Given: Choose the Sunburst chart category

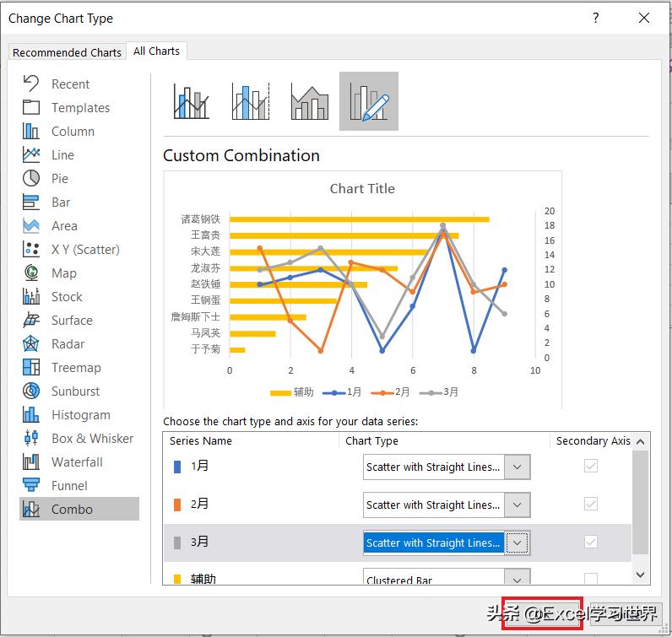Looking at the screenshot, I should (x=75, y=391).
